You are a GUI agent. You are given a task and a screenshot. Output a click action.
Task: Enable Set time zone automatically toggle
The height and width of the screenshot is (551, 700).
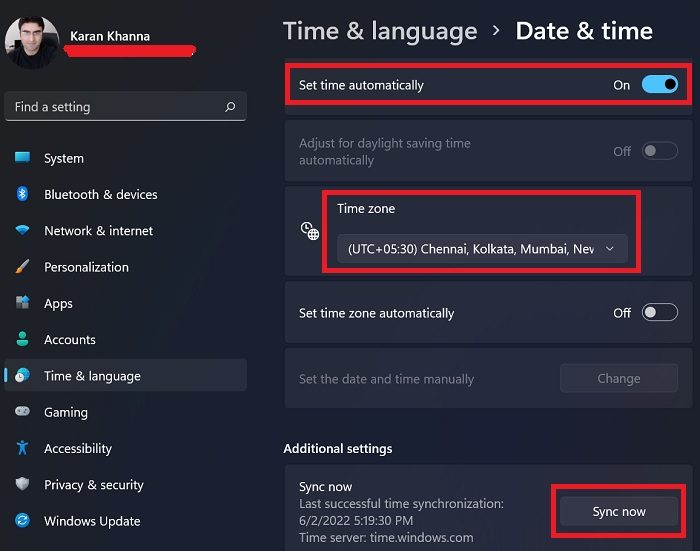coord(659,313)
